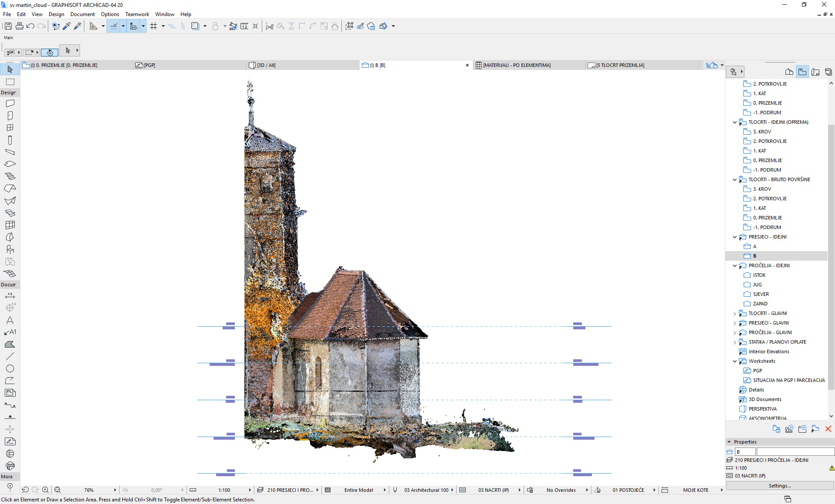
Task: Select the Arrow tool in the toolbox
Action: 10,70
